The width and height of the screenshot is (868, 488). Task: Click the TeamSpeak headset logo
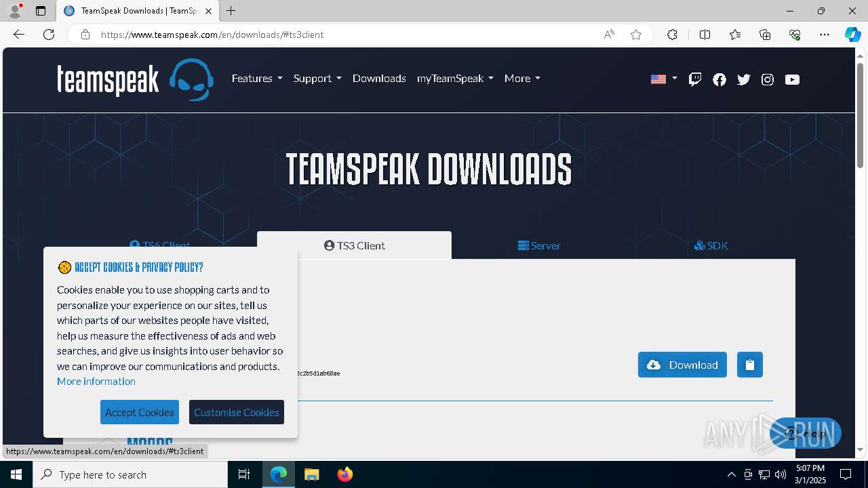(x=191, y=79)
